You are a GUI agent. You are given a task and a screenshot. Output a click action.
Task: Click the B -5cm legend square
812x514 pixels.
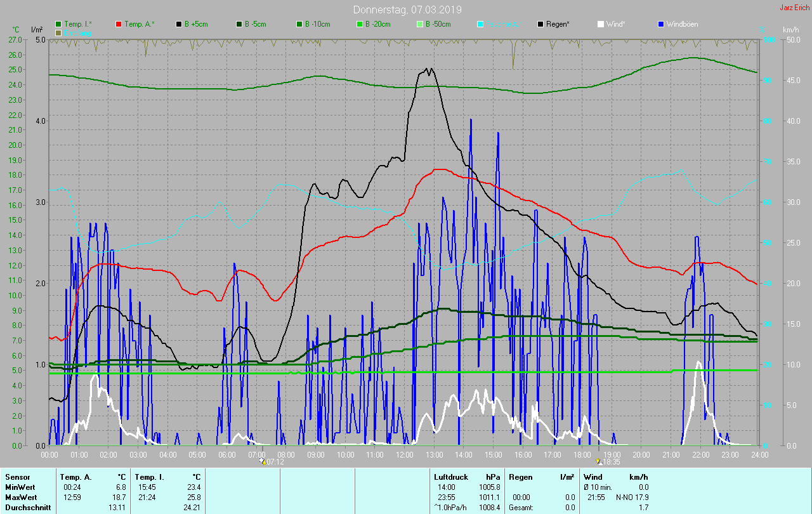(x=239, y=24)
